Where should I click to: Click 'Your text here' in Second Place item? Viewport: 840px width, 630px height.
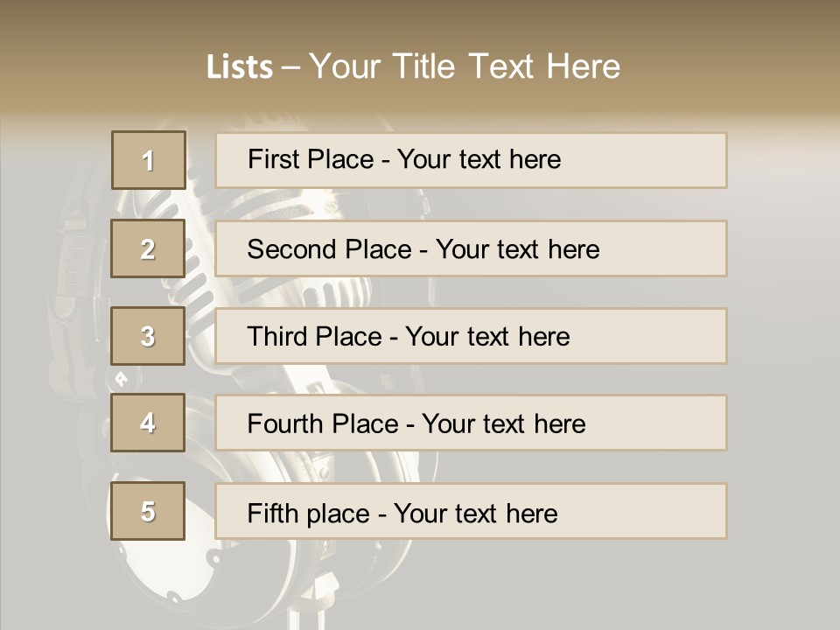(517, 249)
